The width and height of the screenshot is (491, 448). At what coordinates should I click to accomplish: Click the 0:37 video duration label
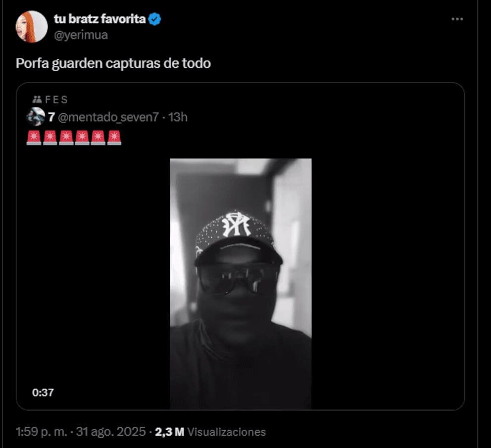[43, 393]
